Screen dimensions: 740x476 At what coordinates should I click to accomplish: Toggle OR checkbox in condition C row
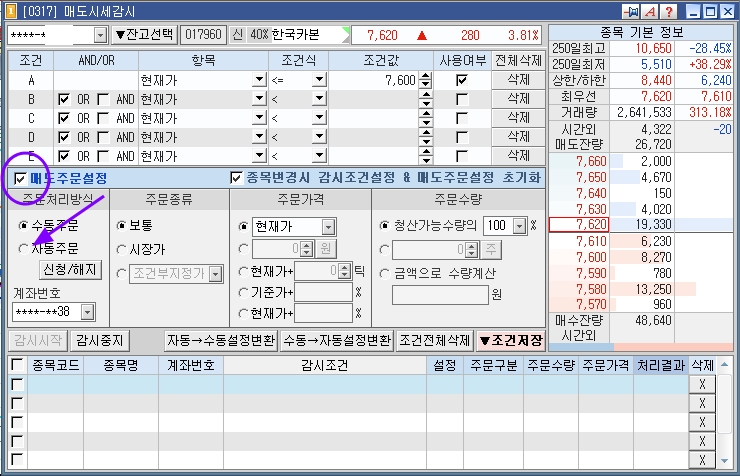64,118
